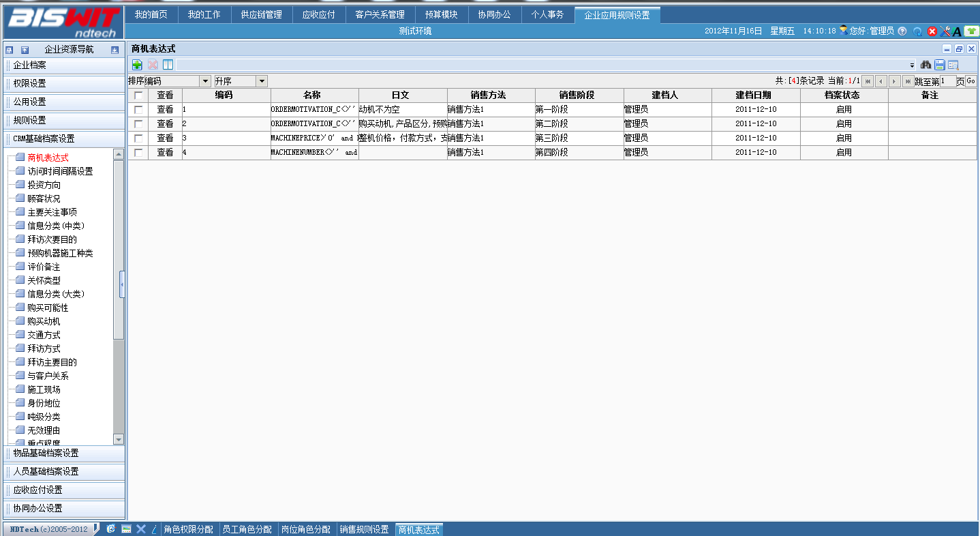The image size is (980, 536).
Task: Click the query preview icon beside the save icon
Action: (953, 65)
